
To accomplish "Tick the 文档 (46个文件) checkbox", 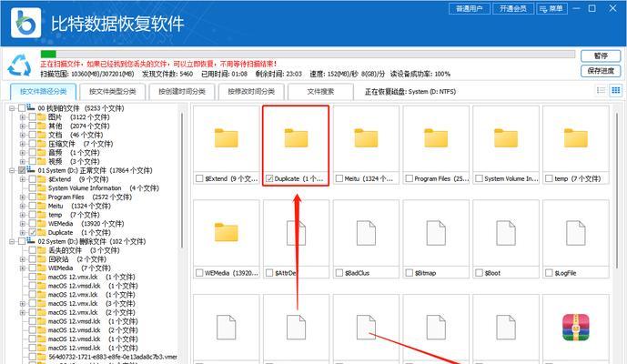I will coord(33,135).
